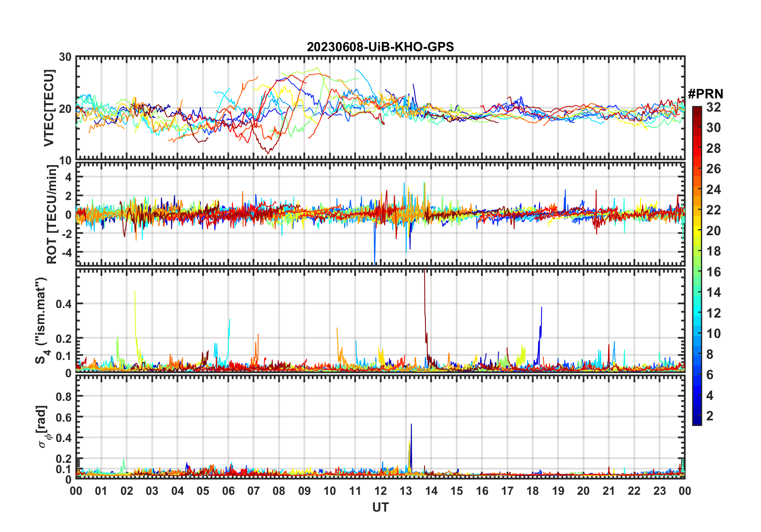The image size is (761, 532).
Task: Click the VTEC[TECU] y-axis label
Action: click(49, 108)
